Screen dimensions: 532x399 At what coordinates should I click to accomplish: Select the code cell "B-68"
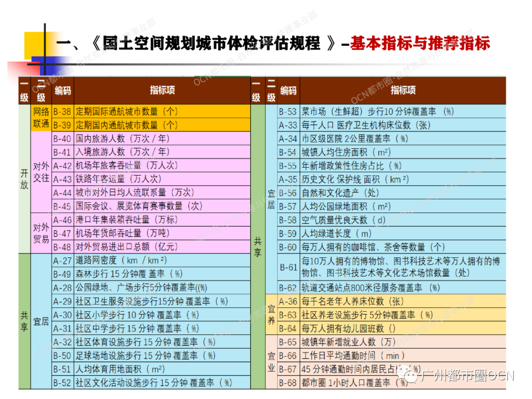[288, 383]
